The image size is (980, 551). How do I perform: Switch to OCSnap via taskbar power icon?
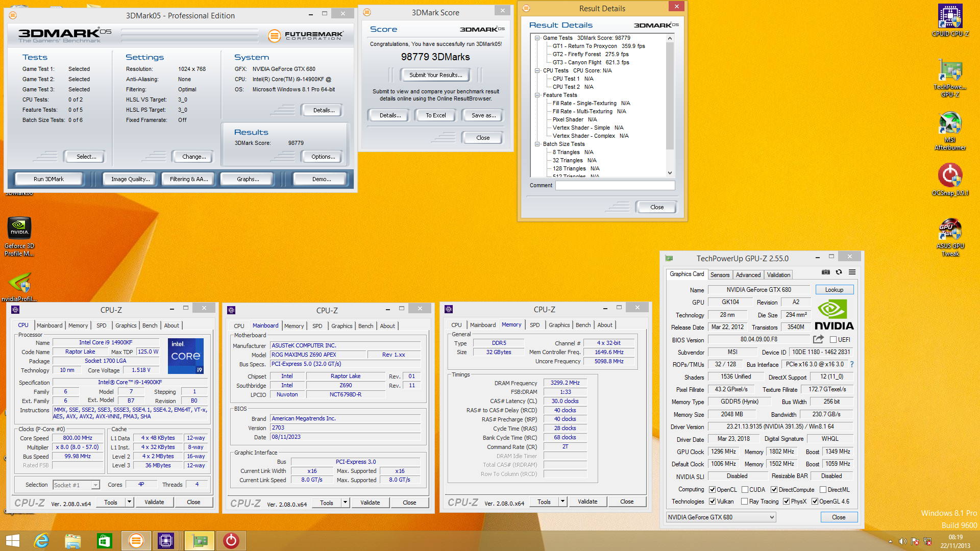pos(231,541)
